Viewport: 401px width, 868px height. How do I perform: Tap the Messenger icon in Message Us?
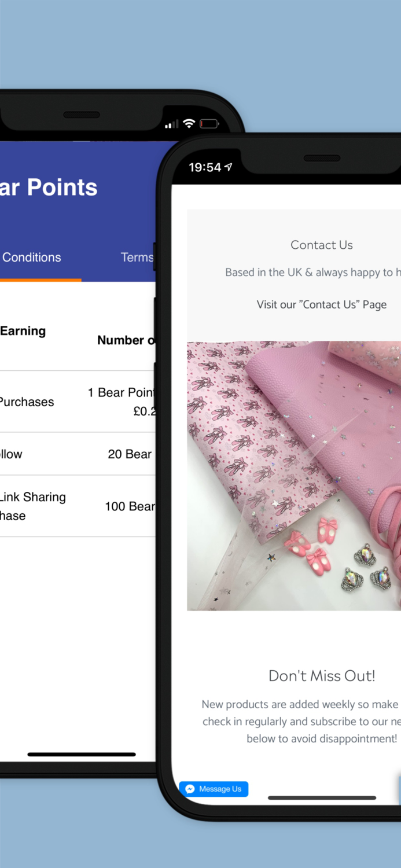point(190,789)
